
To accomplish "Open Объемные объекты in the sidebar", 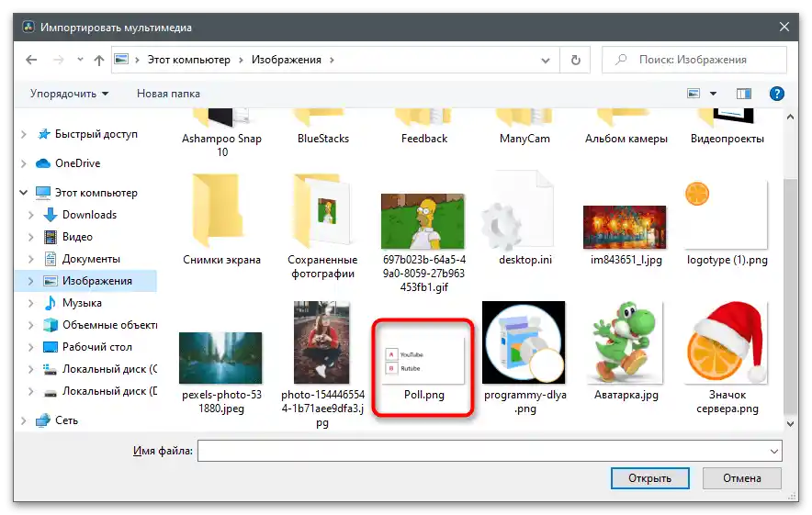I will pyautogui.click(x=109, y=325).
